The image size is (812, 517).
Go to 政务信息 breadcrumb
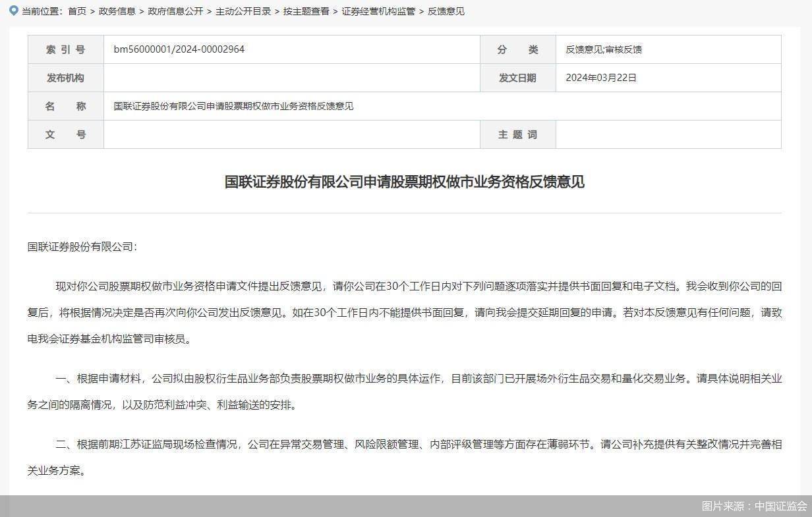(117, 11)
